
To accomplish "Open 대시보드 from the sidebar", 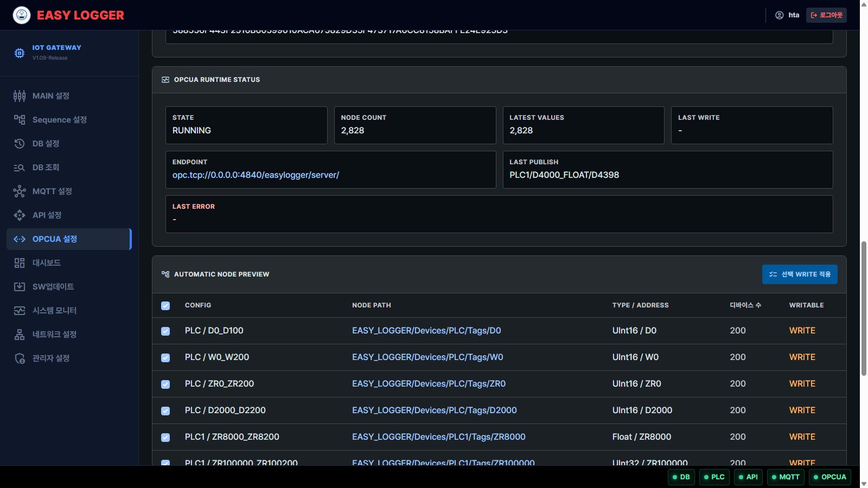I will pos(69,263).
